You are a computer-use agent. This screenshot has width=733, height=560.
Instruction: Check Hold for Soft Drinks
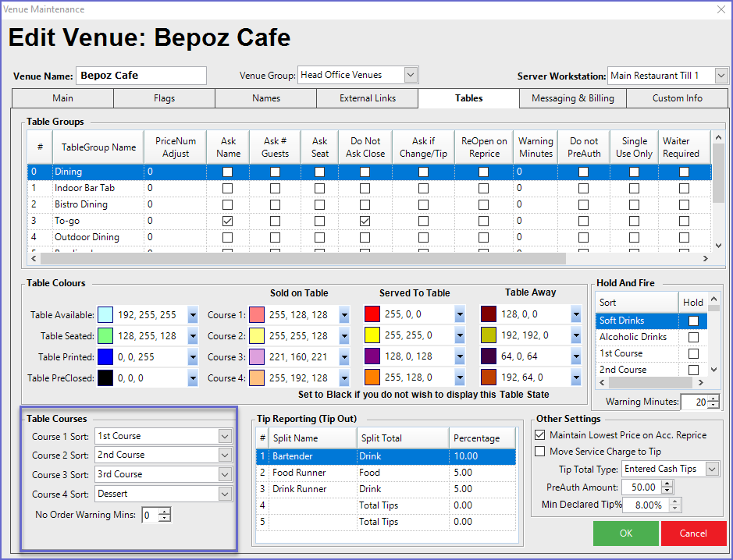[x=694, y=321]
